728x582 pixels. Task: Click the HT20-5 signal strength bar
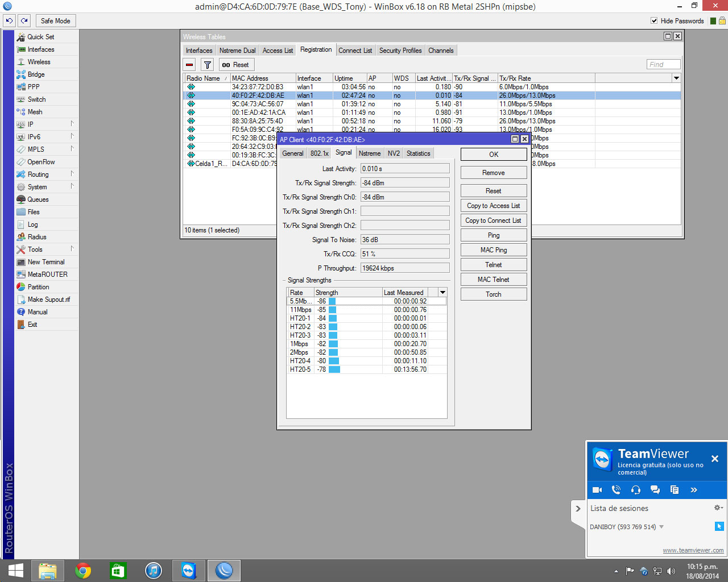coord(334,369)
